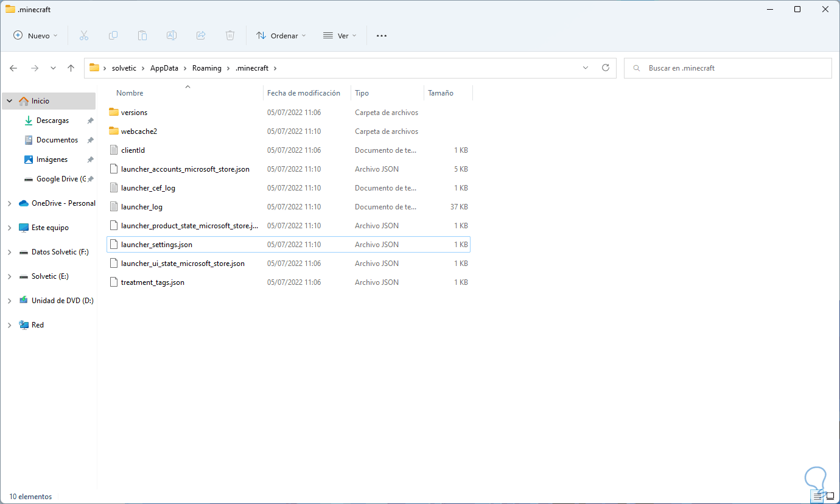840x504 pixels.
Task: Select the launcher_log file
Action: 142,207
